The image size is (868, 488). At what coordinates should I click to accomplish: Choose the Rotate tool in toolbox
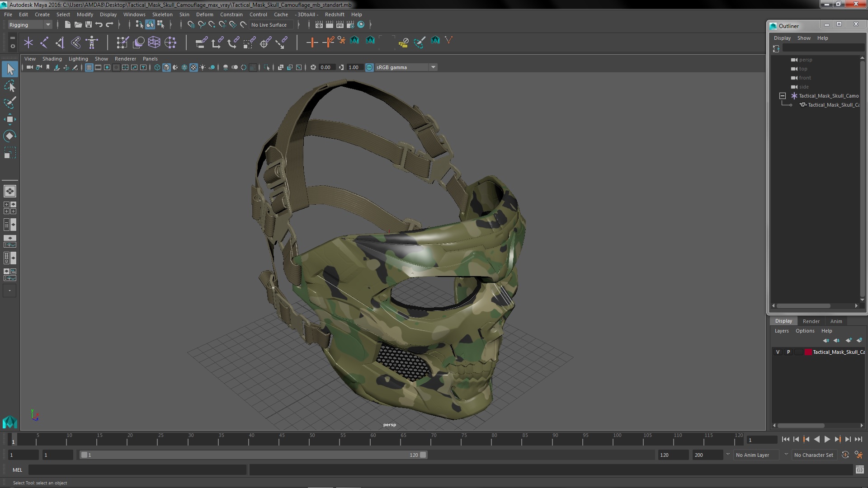tap(10, 136)
